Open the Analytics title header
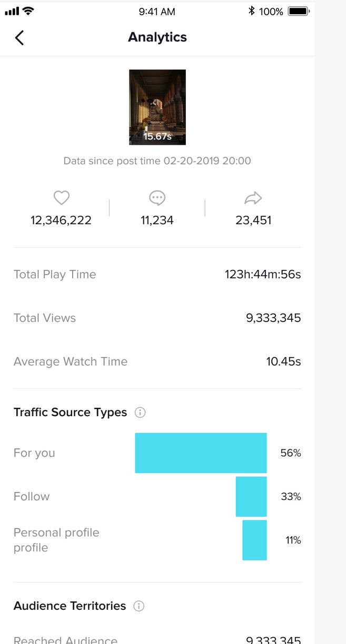The image size is (346, 644). coord(157,37)
